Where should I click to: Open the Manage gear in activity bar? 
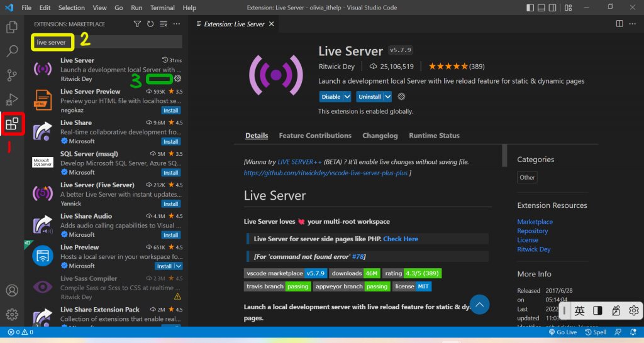pos(12,314)
